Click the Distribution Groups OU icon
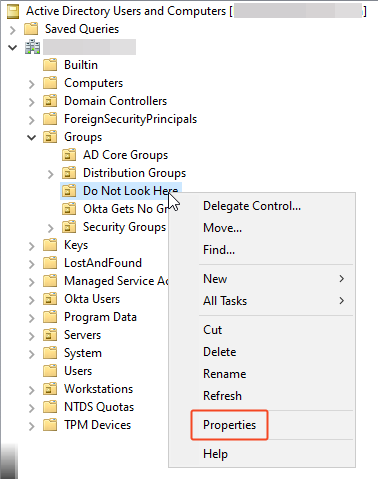This screenshot has width=378, height=479. pyautogui.click(x=69, y=173)
